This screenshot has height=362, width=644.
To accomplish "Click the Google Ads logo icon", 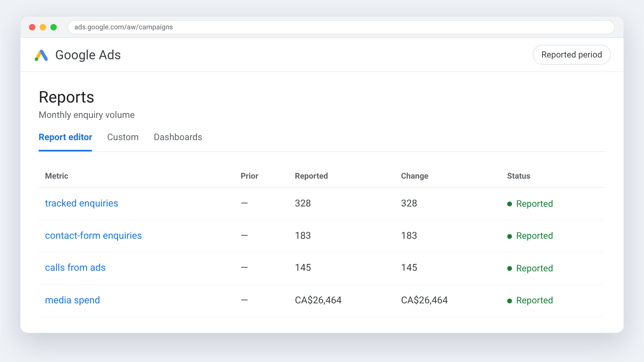I will pyautogui.click(x=41, y=55).
